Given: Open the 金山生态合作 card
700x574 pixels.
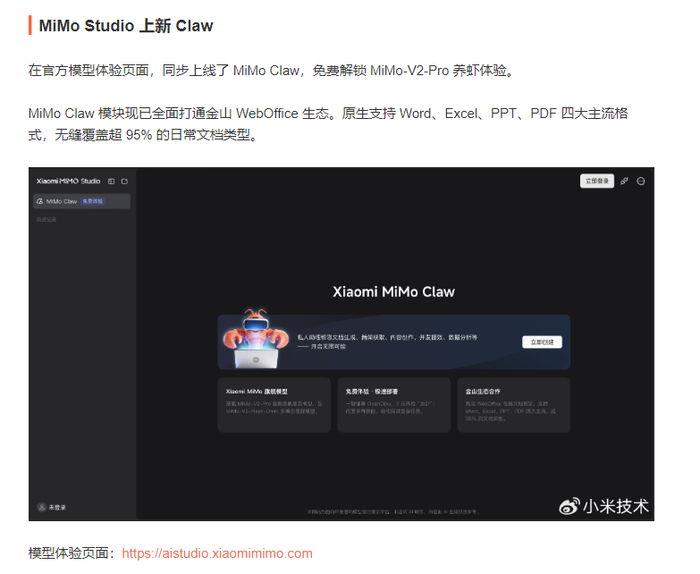Looking at the screenshot, I should 513,405.
